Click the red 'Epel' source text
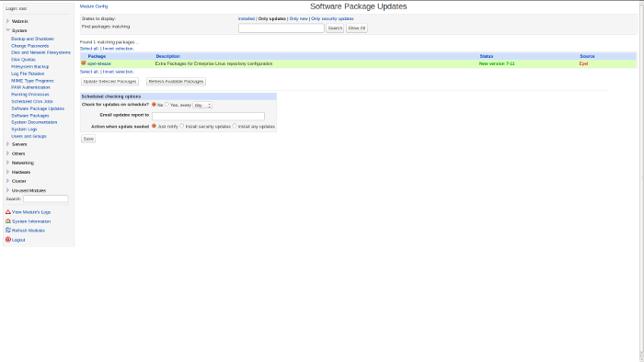The height and width of the screenshot is (362, 644). click(583, 63)
